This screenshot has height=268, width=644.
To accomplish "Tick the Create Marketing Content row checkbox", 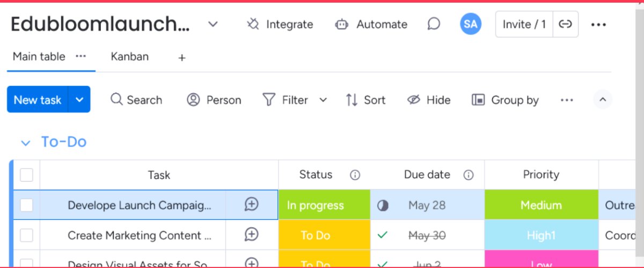I will click(26, 235).
